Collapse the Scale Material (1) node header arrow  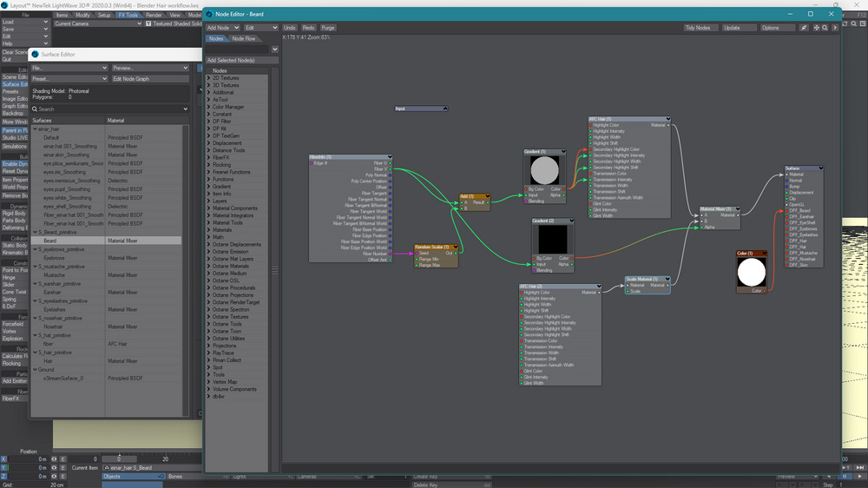[667, 280]
